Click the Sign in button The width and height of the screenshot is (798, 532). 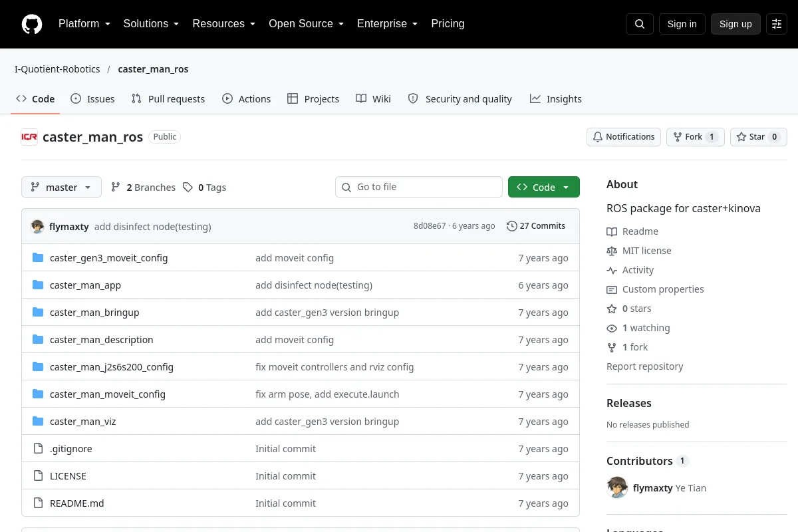pyautogui.click(x=682, y=24)
